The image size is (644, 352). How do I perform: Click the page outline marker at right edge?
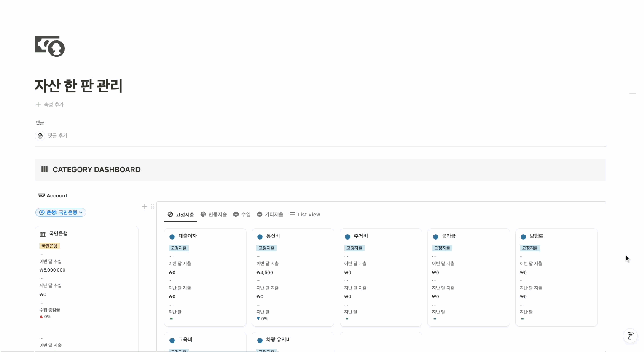click(x=632, y=83)
